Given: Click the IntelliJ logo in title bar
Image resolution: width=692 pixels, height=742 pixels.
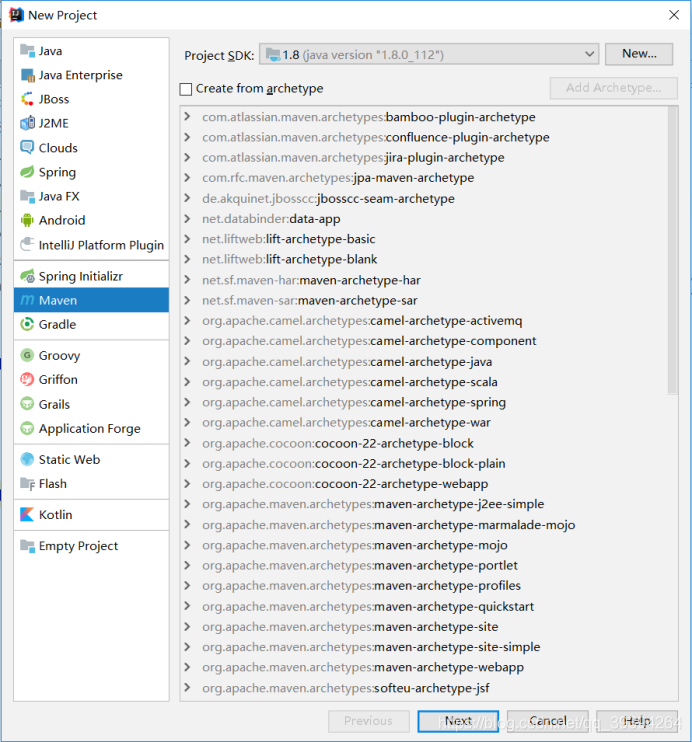Looking at the screenshot, I should (16, 15).
